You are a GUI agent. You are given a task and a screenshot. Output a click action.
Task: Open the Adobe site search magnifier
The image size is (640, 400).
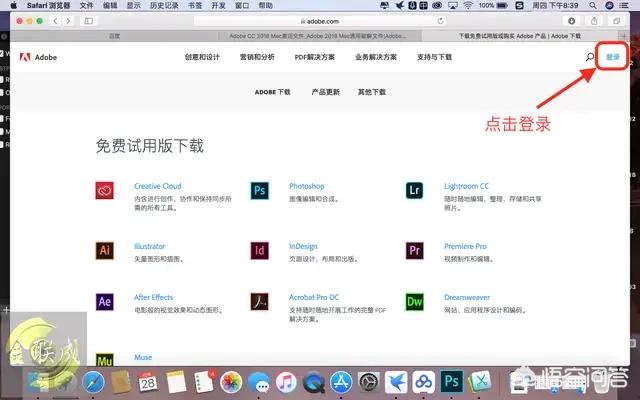pyautogui.click(x=590, y=57)
